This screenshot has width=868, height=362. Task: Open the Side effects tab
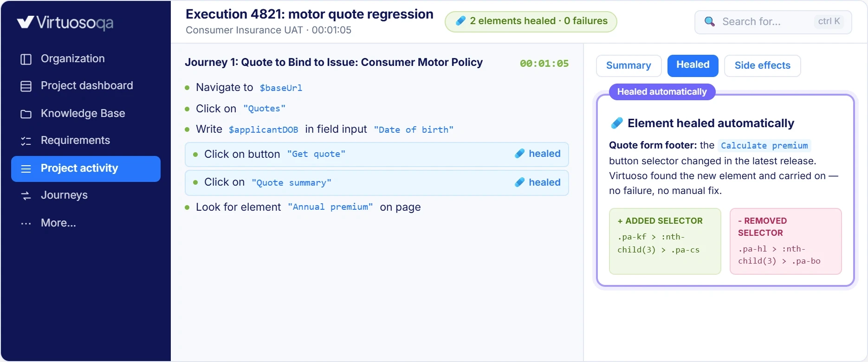762,65
